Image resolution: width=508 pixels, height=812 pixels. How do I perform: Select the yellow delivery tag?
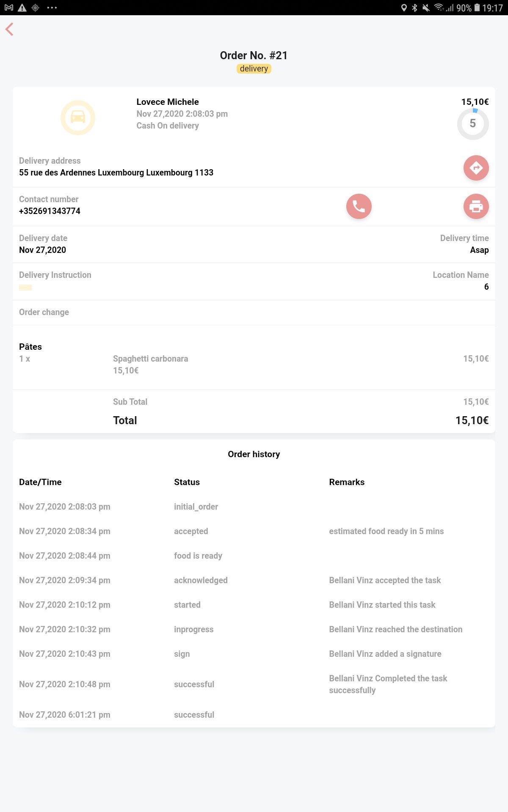pyautogui.click(x=254, y=69)
